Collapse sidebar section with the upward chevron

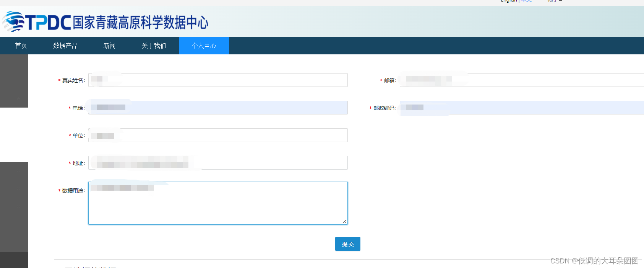[x=18, y=99]
